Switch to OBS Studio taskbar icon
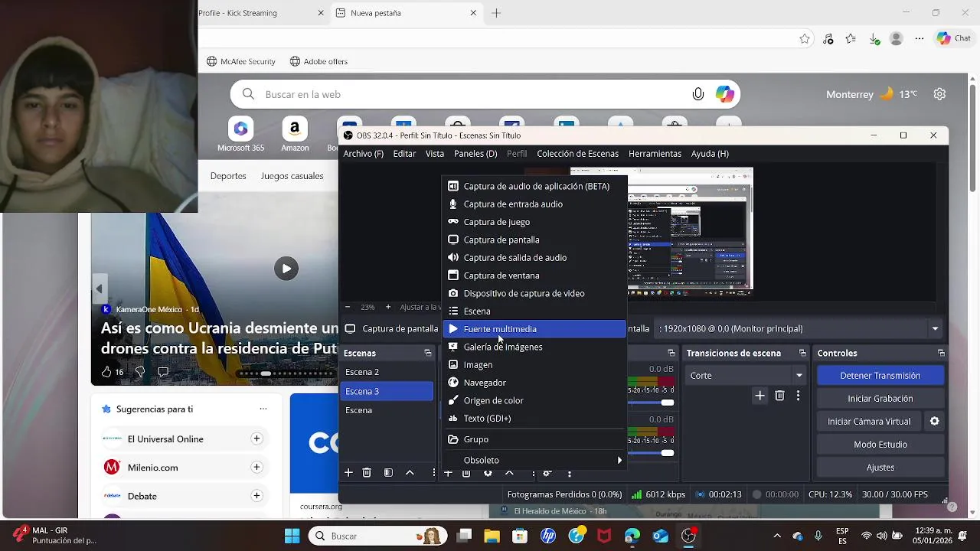Screen dimensions: 980x551 (x=689, y=536)
